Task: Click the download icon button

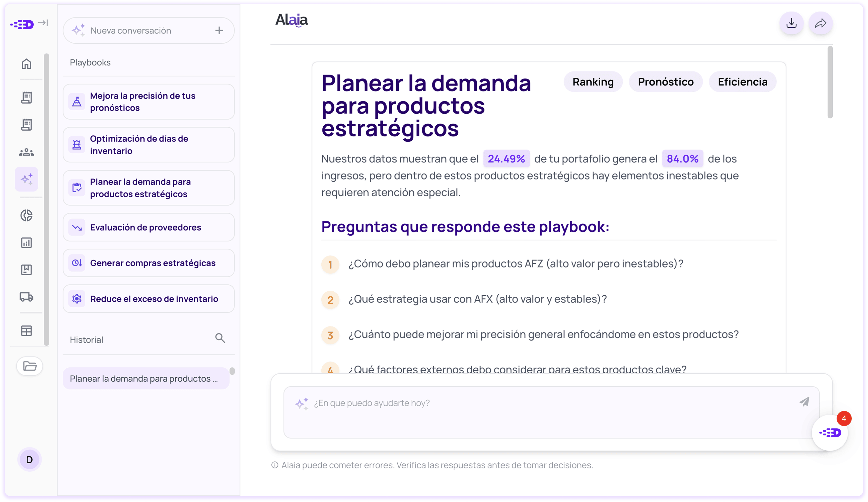Action: click(x=791, y=23)
